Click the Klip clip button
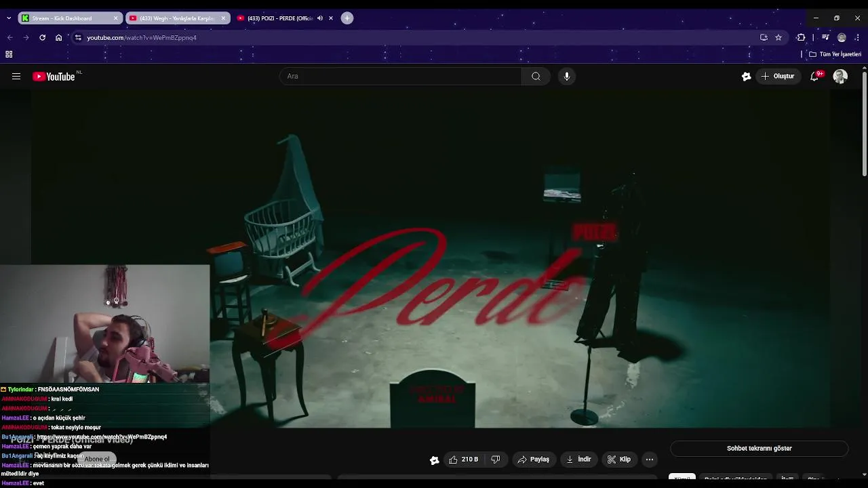868x488 pixels. [x=618, y=460]
